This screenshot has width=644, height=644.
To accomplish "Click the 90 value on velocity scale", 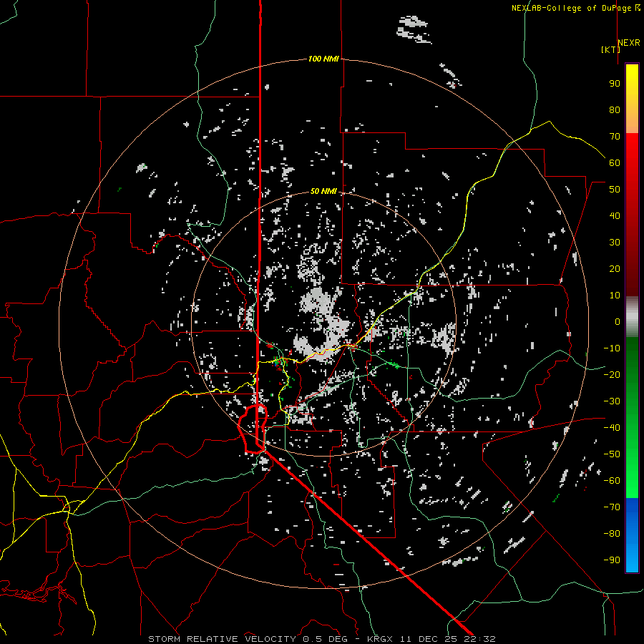I will pos(615,84).
